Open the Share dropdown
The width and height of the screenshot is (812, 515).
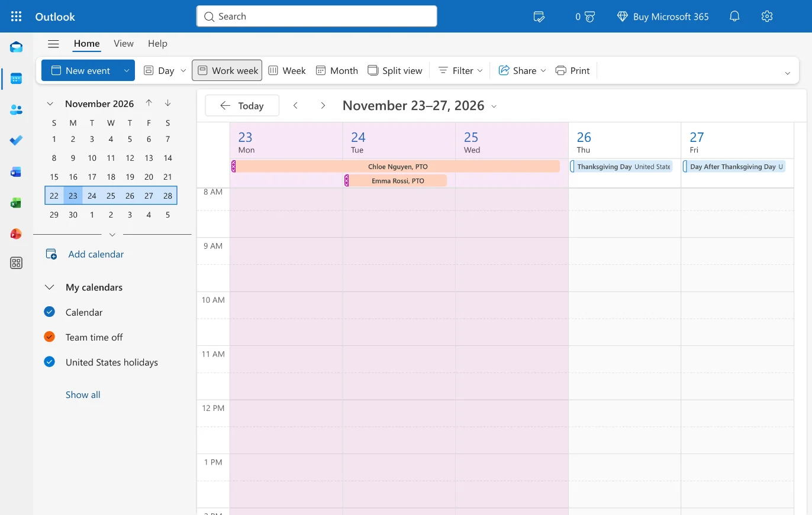(x=522, y=70)
